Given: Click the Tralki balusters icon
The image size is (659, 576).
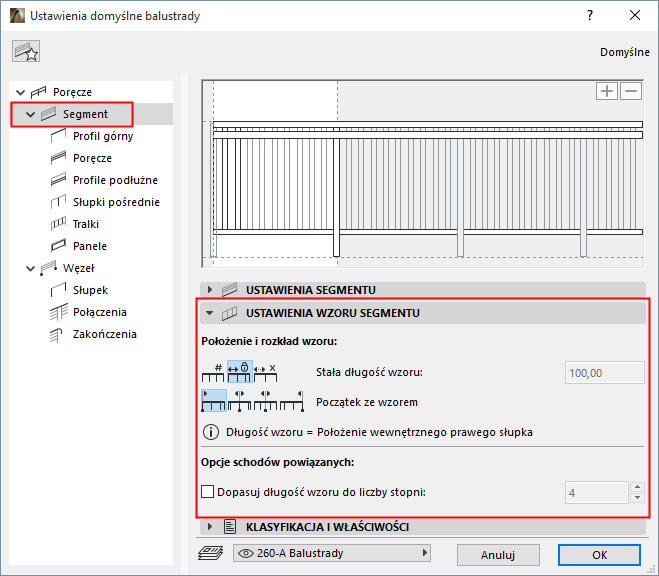Looking at the screenshot, I should pos(58,224).
